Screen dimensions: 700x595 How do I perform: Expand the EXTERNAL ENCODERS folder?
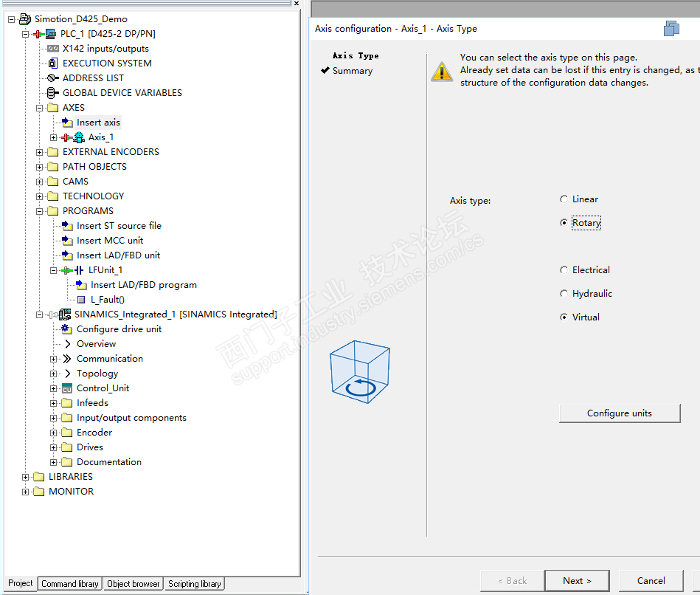click(40, 152)
